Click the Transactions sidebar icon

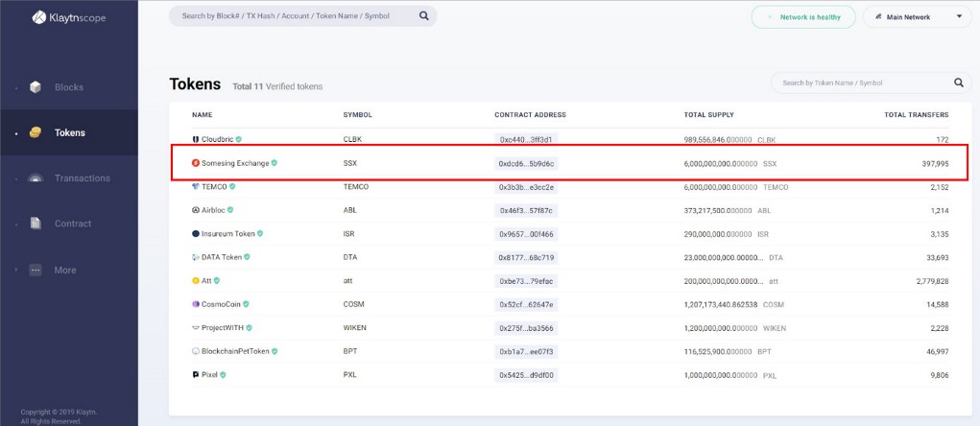coord(36,178)
